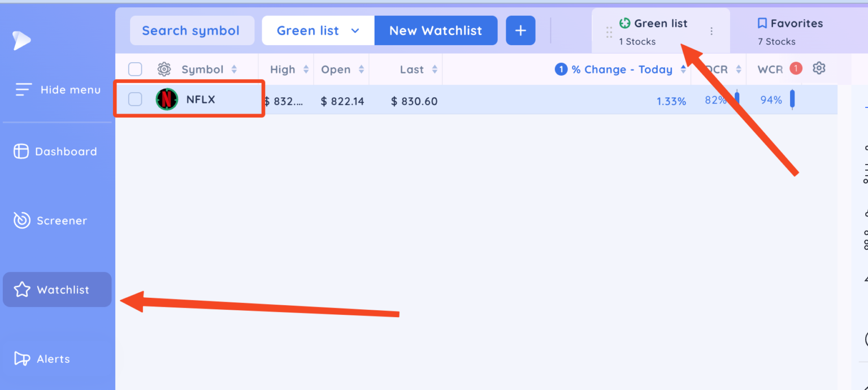Open the Dashboard from the sidebar
This screenshot has width=868, height=390.
click(55, 151)
